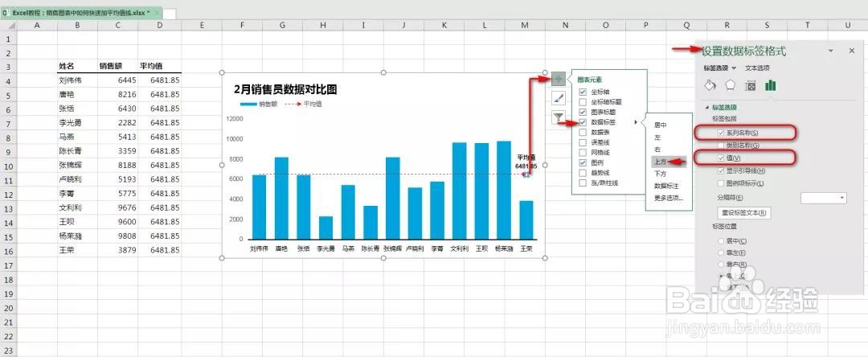Select the 居中(C) label position radio

pos(720,241)
